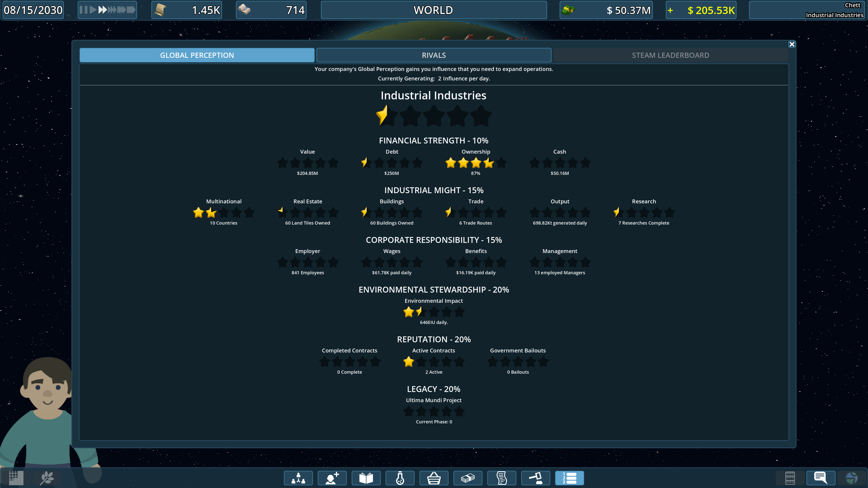The height and width of the screenshot is (488, 868).
Task: Click the date display 08/15/2030
Action: [x=33, y=10]
